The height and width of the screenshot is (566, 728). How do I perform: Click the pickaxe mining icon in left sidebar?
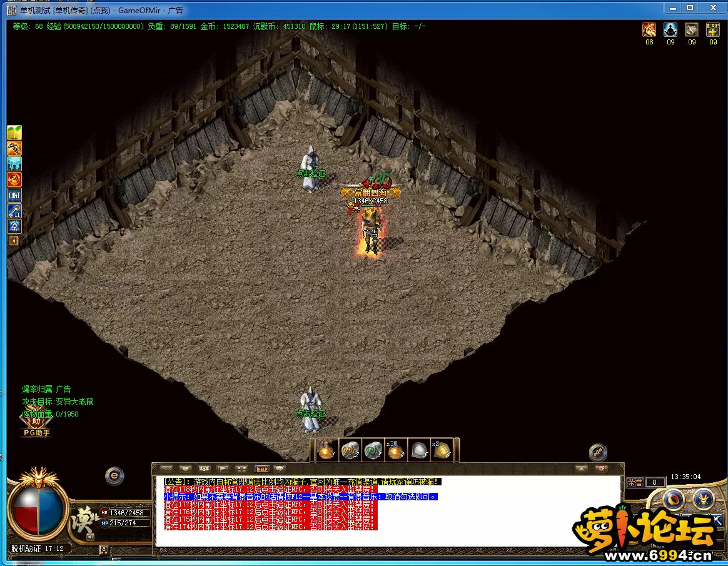(14, 148)
